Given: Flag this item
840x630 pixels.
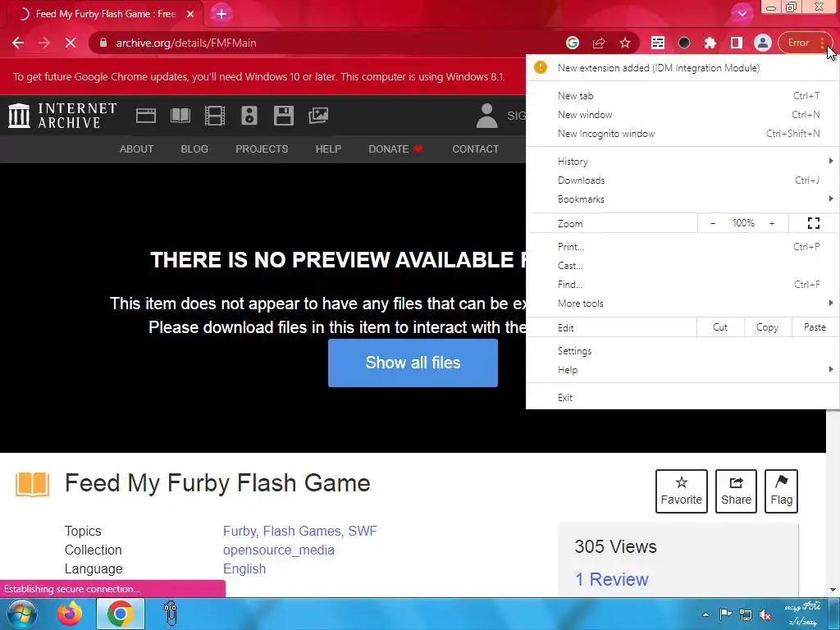Looking at the screenshot, I should click(781, 491).
